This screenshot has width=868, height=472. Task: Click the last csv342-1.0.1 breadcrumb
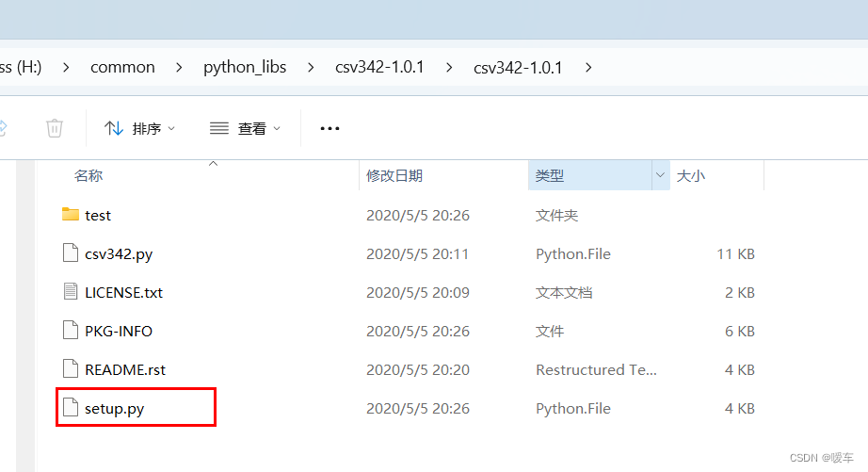[518, 68]
